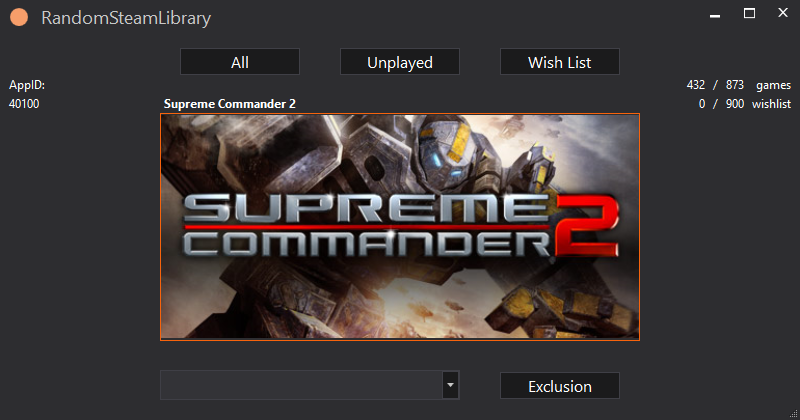The width and height of the screenshot is (800, 420).
Task: Pick a random game from All
Action: tap(240, 62)
